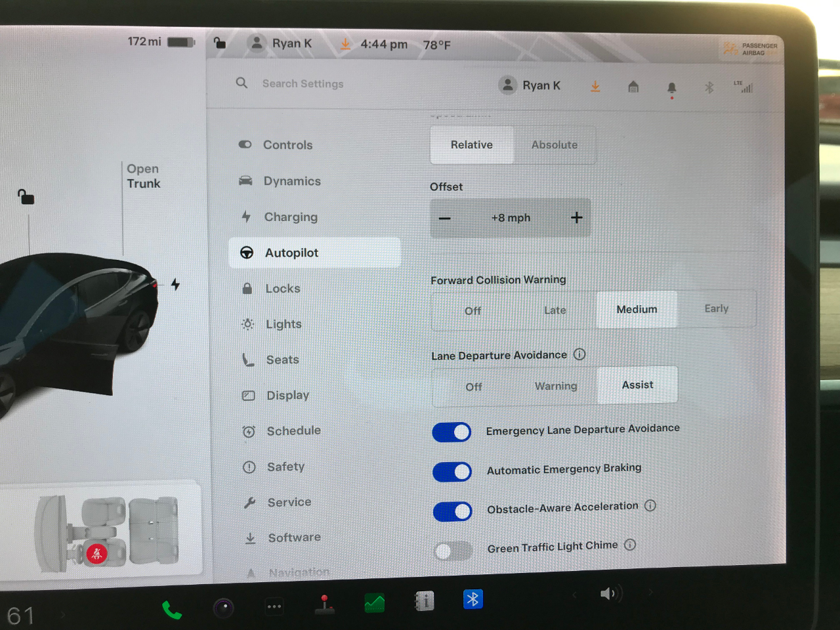Decrease speed offset with minus button
Screen dimensions: 840x630
(445, 219)
